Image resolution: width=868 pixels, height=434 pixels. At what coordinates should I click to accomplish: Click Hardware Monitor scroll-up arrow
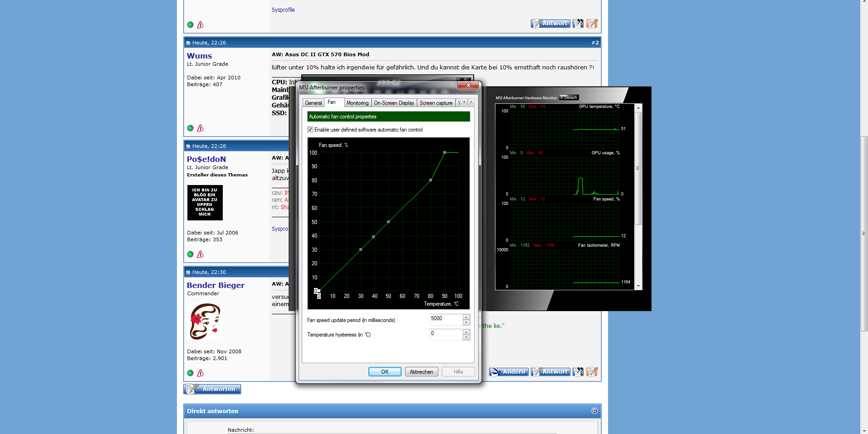click(x=638, y=108)
